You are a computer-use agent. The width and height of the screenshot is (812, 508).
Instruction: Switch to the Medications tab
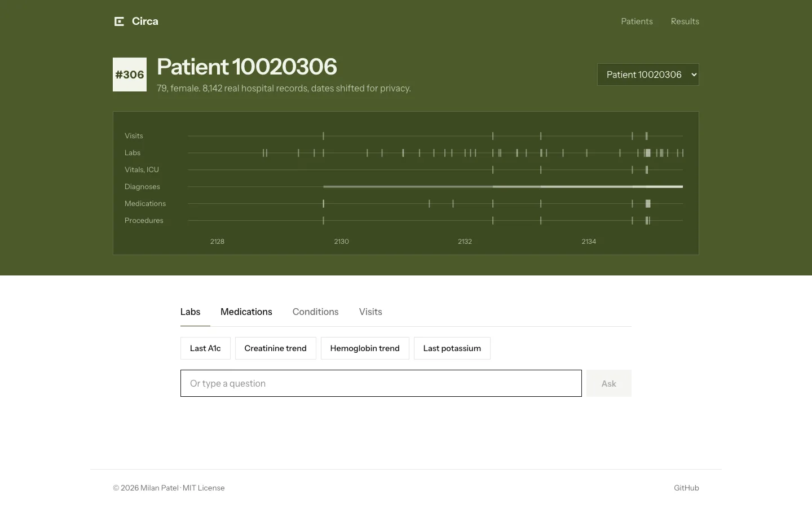[246, 312]
